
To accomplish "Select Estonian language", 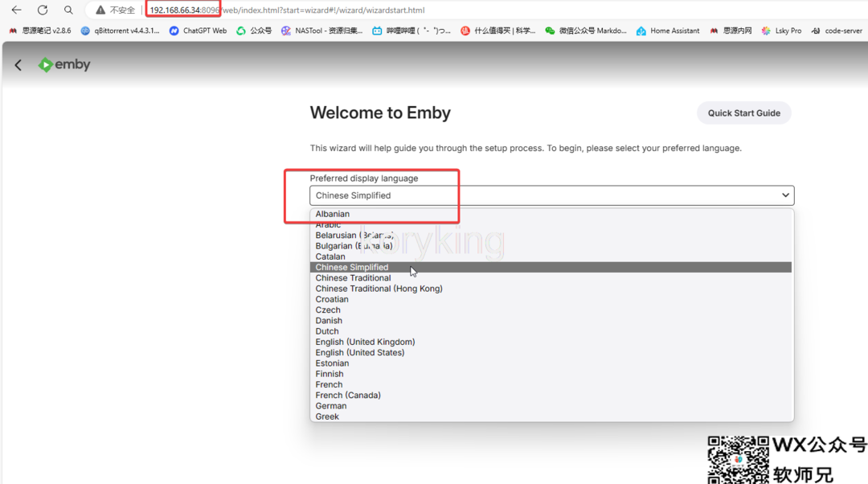I will pyautogui.click(x=551, y=363).
